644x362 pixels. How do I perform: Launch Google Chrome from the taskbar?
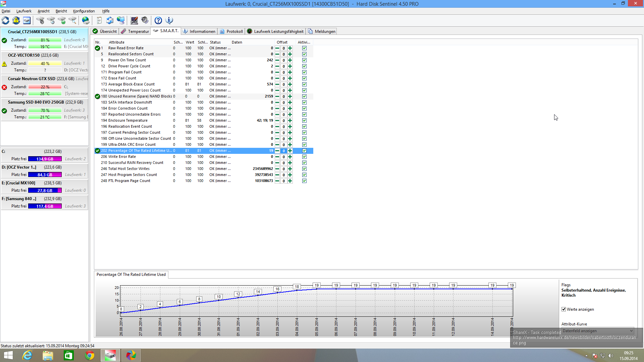click(90, 355)
